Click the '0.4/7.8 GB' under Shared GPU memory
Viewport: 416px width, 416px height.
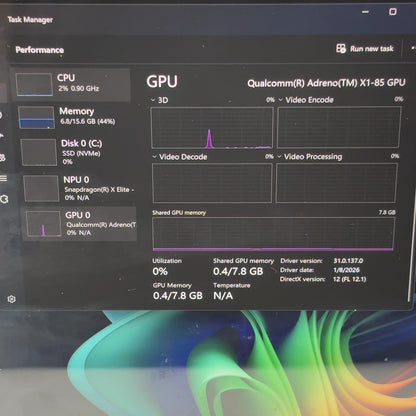click(238, 271)
